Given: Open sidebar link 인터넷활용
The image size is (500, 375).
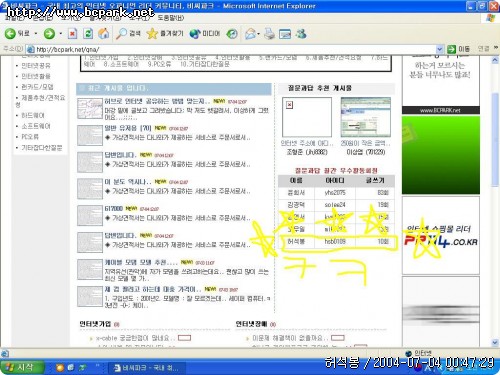Looking at the screenshot, I should click(x=36, y=76).
